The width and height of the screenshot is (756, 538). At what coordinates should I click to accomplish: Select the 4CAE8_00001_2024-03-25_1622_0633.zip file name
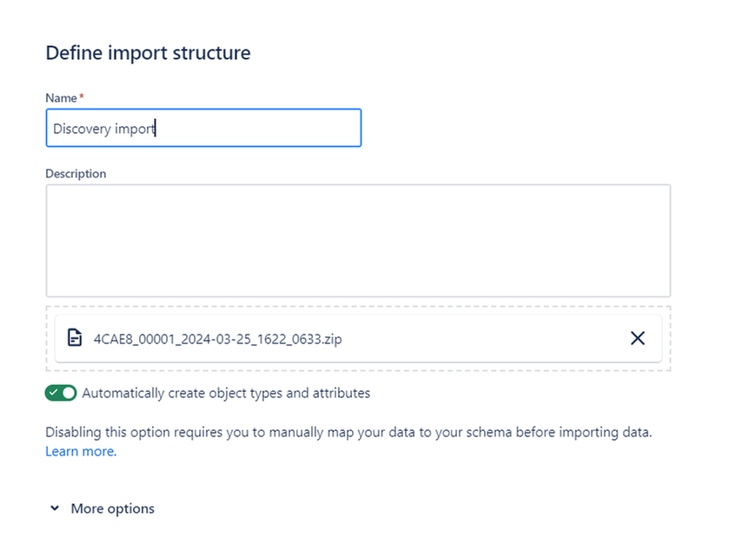[217, 339]
